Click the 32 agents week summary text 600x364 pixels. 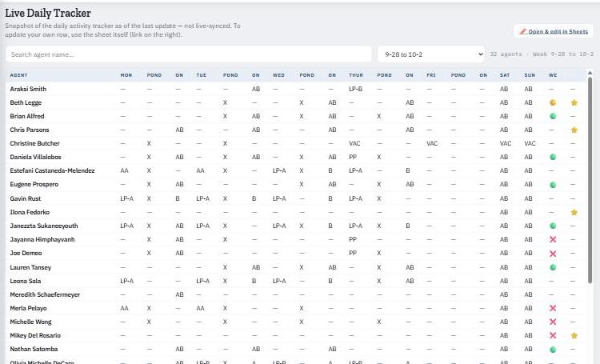tap(542, 54)
